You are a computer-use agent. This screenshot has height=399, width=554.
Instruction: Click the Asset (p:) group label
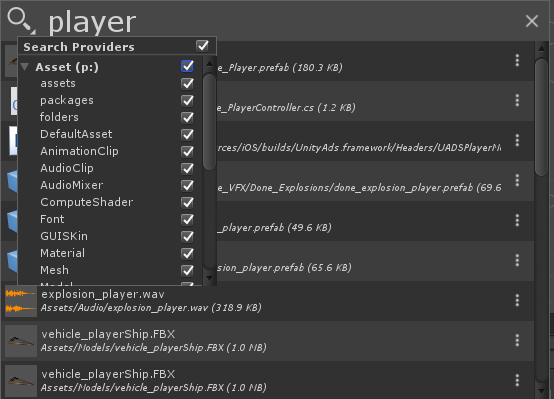tap(67, 67)
